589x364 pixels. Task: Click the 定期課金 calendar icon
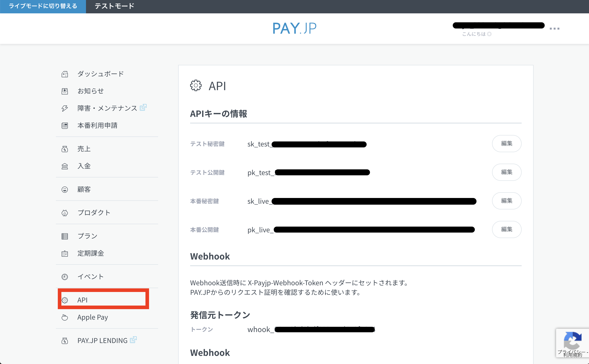point(64,254)
